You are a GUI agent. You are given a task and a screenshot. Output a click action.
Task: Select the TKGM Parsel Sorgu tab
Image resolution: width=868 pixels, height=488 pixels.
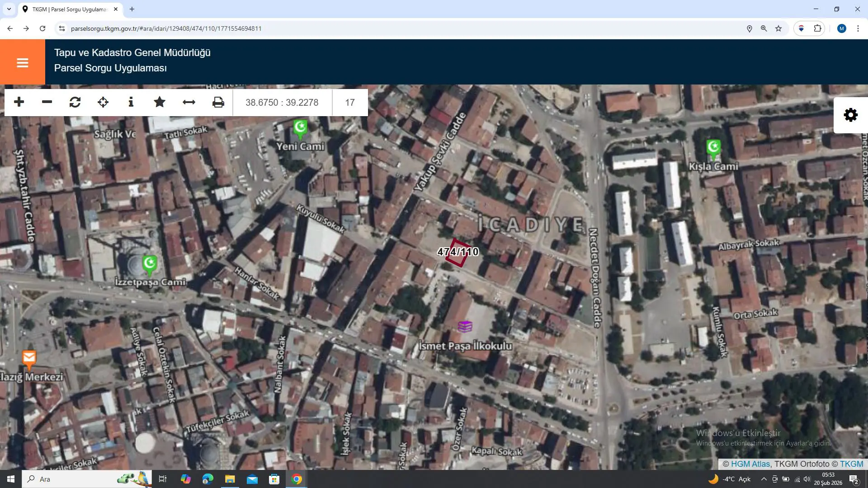70,9
